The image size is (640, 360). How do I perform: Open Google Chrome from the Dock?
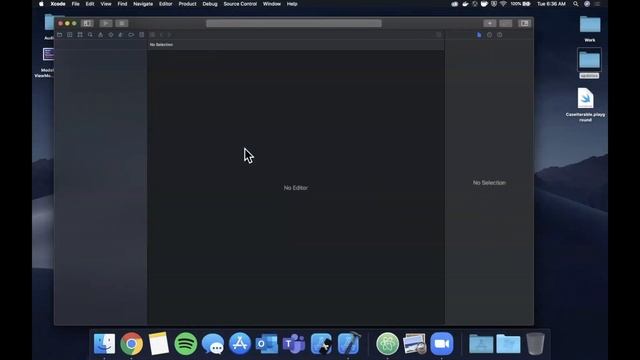[x=131, y=344]
